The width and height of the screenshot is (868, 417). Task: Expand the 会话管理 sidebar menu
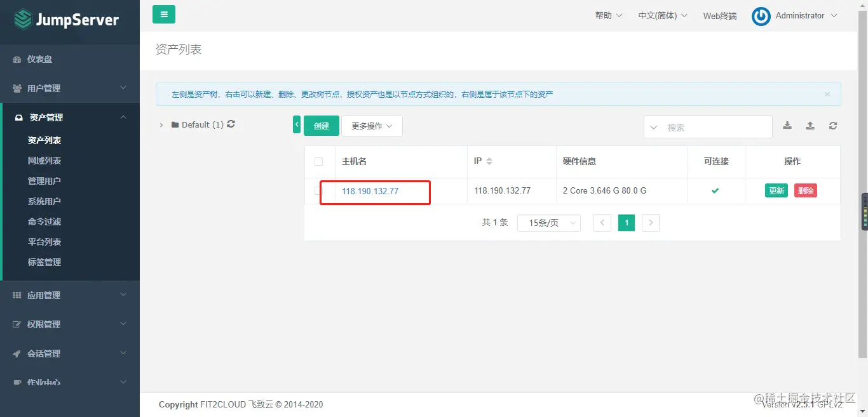tap(70, 354)
